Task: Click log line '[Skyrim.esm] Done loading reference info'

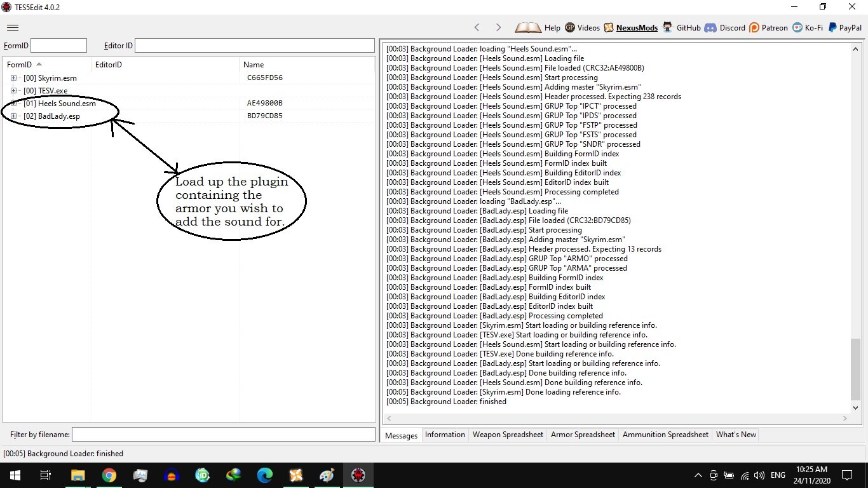Action: [503, 392]
